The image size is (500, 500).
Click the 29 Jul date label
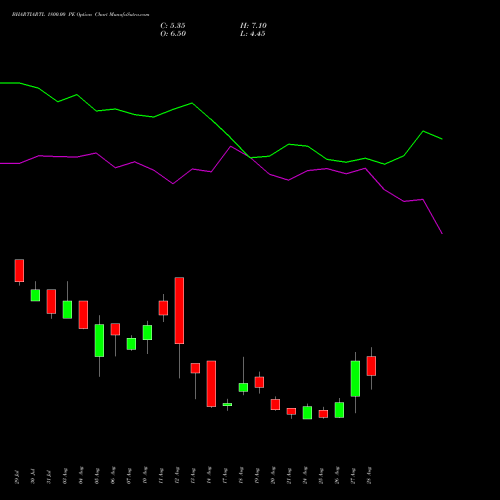[x=17, y=477]
